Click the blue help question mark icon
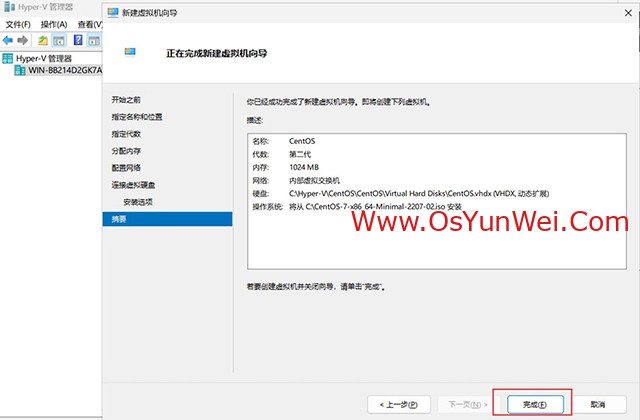The width and height of the screenshot is (640, 420). (78, 40)
